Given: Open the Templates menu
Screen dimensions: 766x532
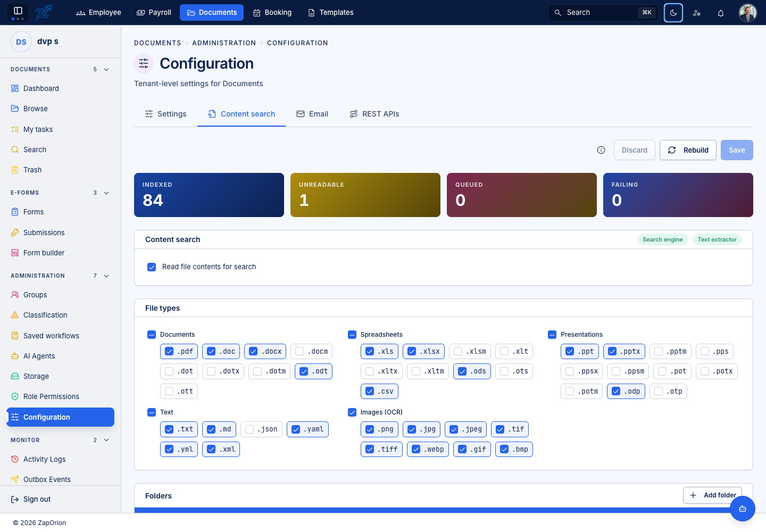Looking at the screenshot, I should click(330, 12).
